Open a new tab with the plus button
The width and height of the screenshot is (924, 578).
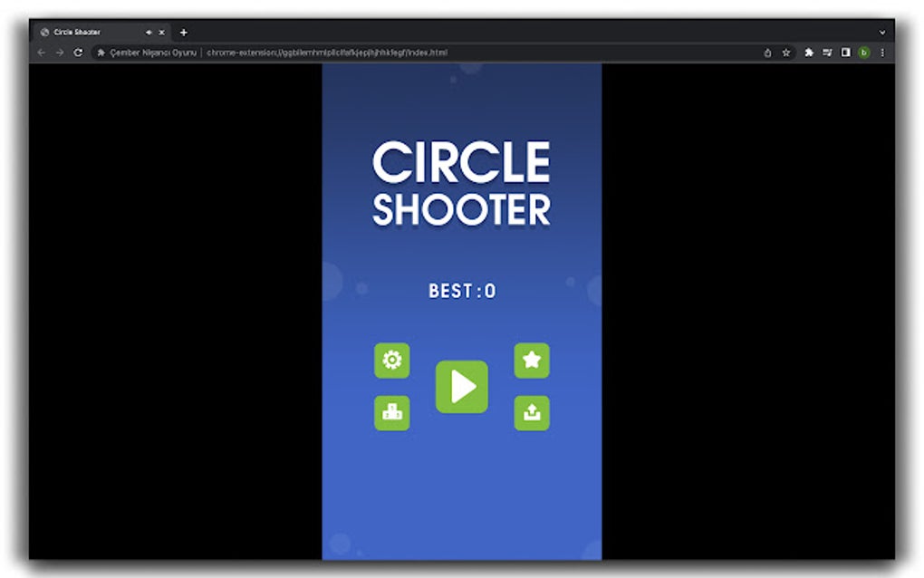(183, 32)
